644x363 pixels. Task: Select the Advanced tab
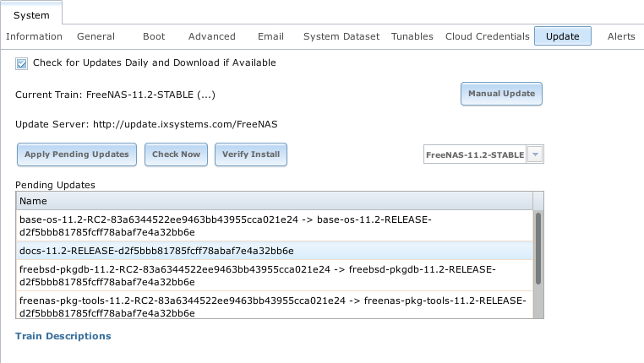(211, 36)
